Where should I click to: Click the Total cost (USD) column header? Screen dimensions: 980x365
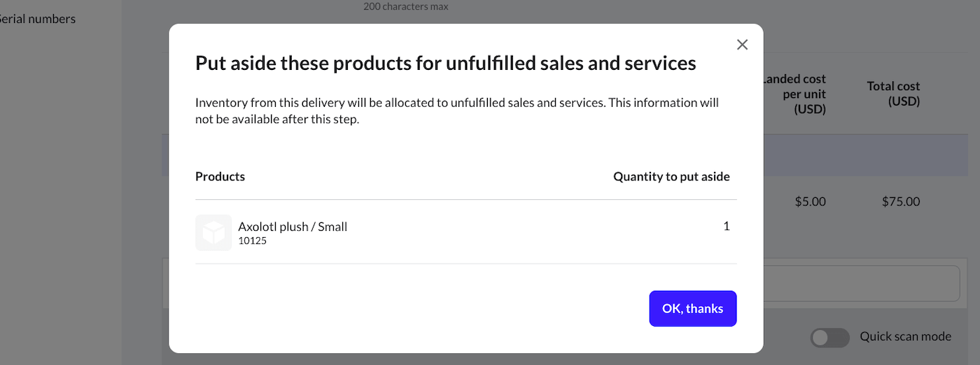(x=893, y=94)
